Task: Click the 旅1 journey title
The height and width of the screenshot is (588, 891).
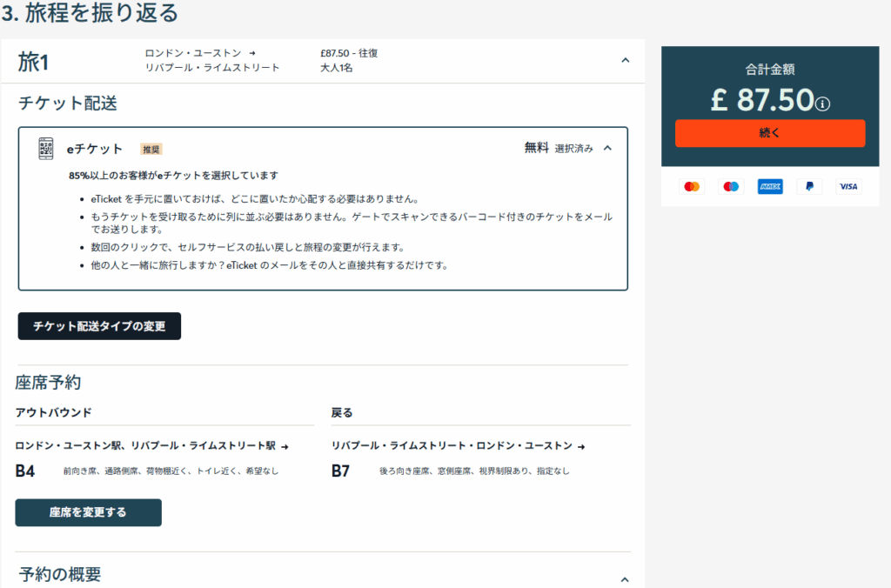Action: pyautogui.click(x=33, y=62)
